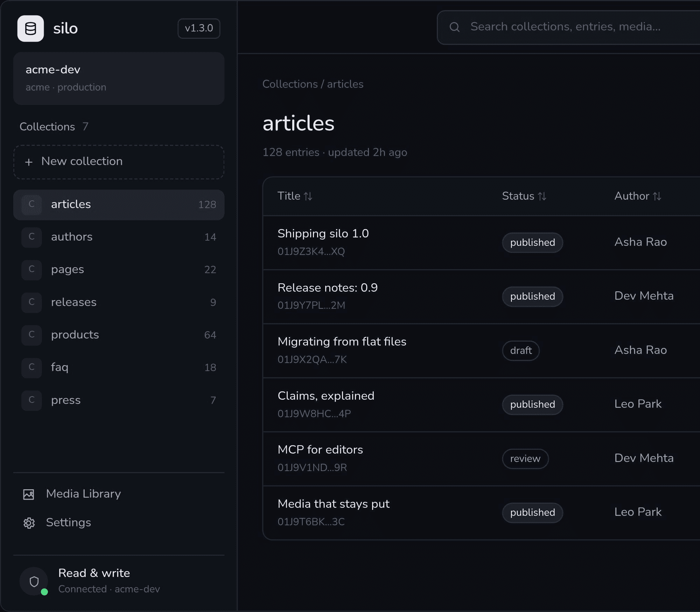Image resolution: width=700 pixels, height=612 pixels.
Task: Select the authors collection
Action: [119, 237]
